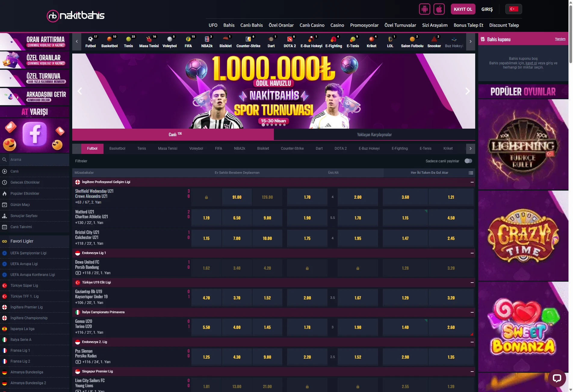This screenshot has width=573, height=392.
Task: Open the Voleybol tab in the sports tab row
Action: click(196, 149)
